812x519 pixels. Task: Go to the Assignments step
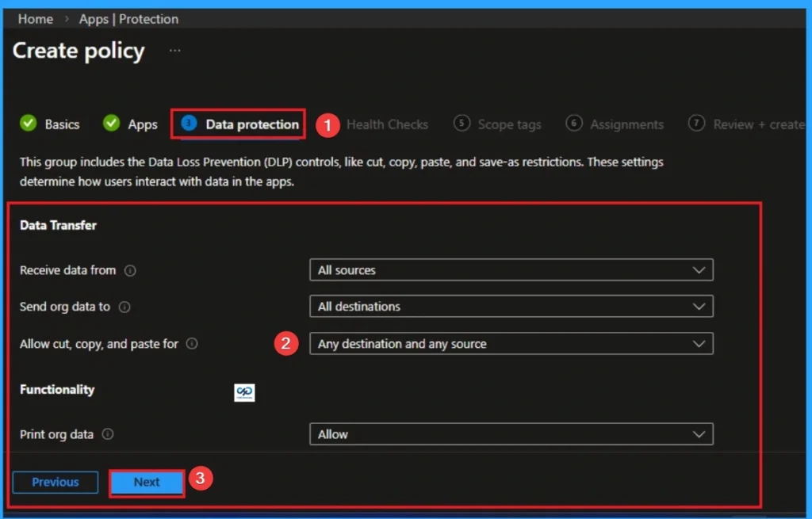click(x=626, y=124)
